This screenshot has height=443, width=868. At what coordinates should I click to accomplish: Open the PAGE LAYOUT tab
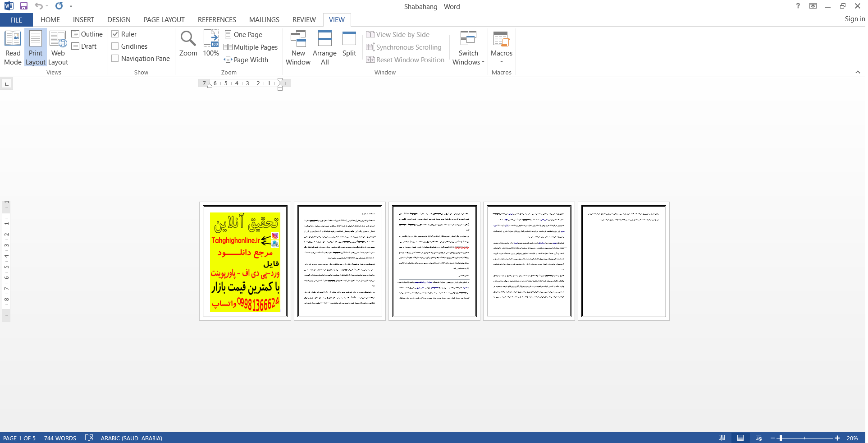click(164, 20)
